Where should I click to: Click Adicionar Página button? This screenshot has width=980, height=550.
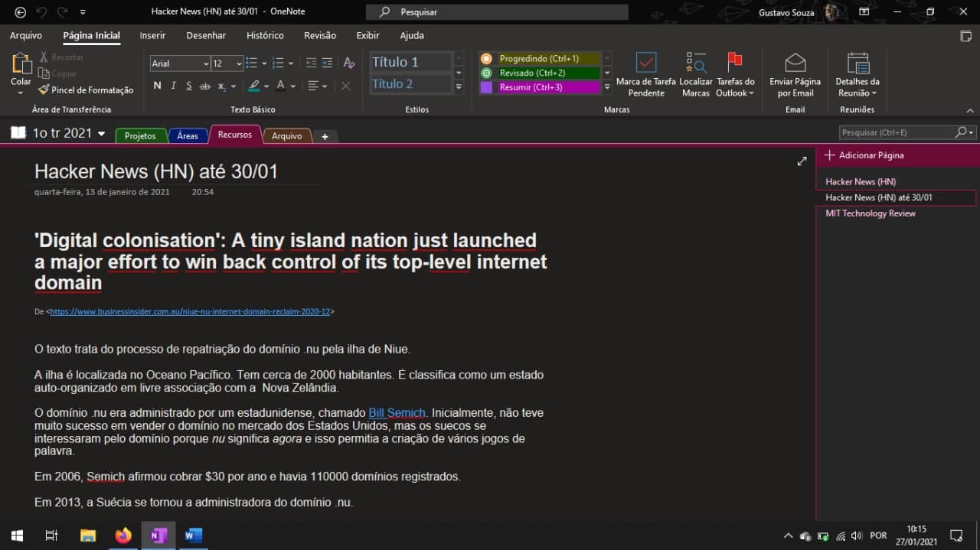click(864, 155)
